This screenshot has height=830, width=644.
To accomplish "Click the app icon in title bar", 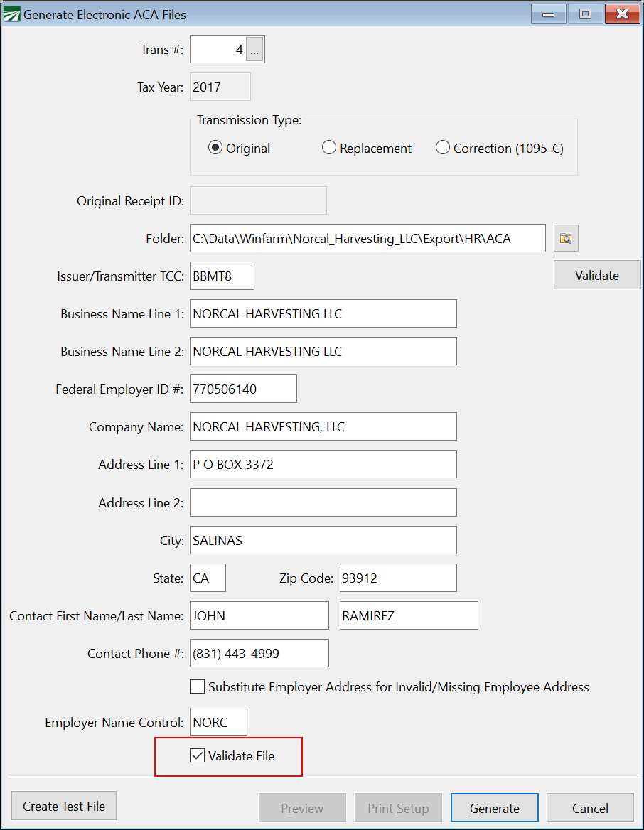I will pyautogui.click(x=11, y=14).
